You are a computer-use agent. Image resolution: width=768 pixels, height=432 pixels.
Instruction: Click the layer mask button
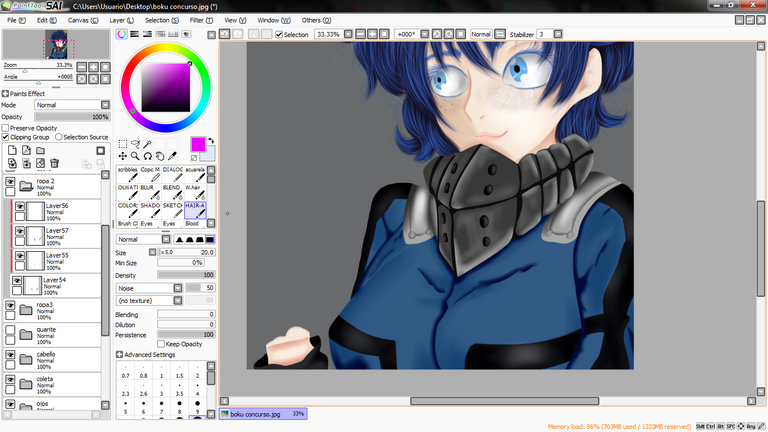100,150
